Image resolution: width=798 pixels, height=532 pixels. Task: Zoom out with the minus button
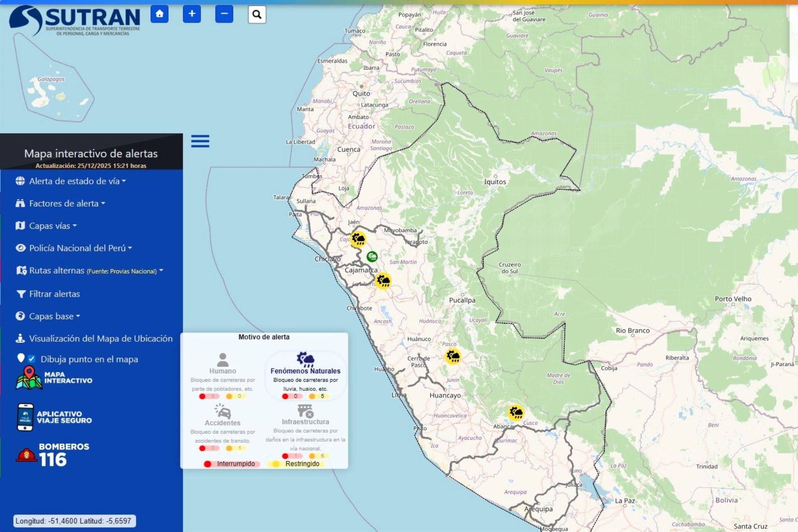pyautogui.click(x=224, y=14)
